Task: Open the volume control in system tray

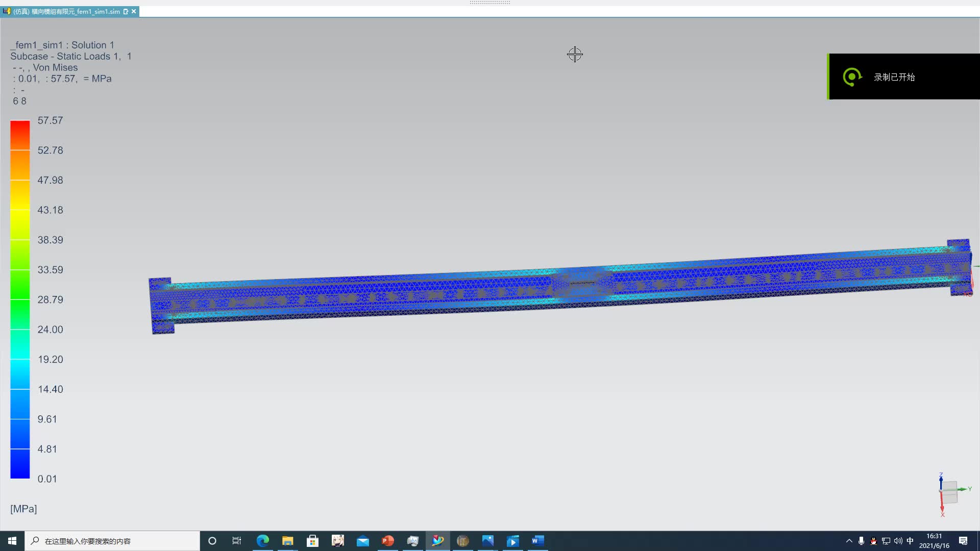Action: (x=898, y=541)
